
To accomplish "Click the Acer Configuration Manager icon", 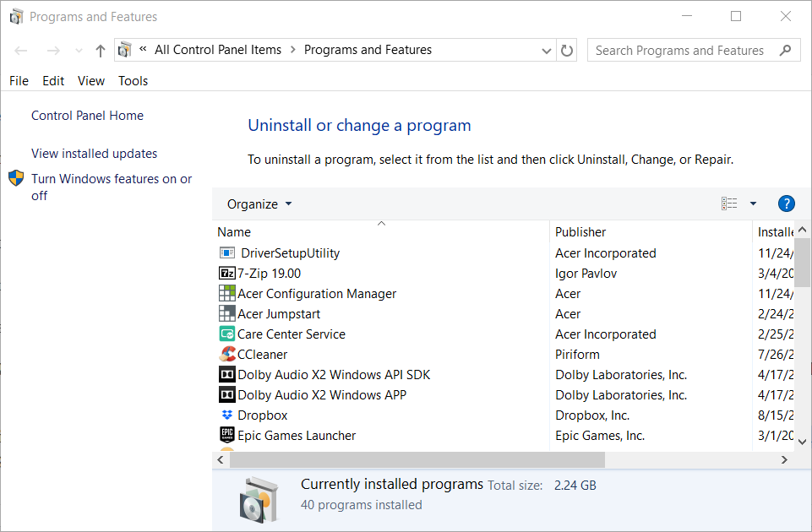I will 226,293.
